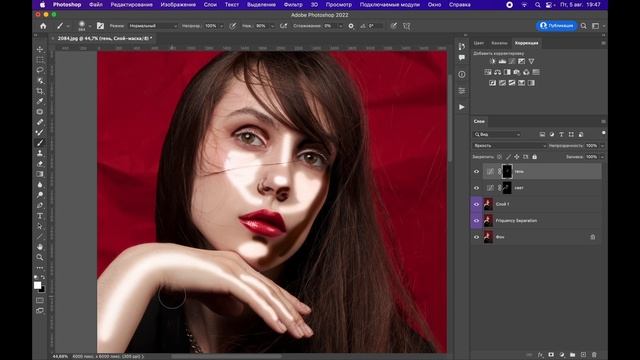Open the smoothing percentage dropdown
The height and width of the screenshot is (360, 640).
340,26
